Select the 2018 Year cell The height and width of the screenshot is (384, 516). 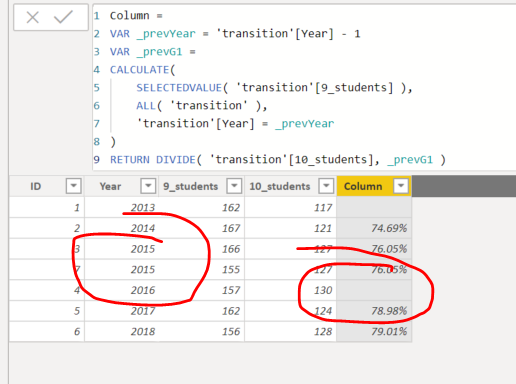point(121,331)
